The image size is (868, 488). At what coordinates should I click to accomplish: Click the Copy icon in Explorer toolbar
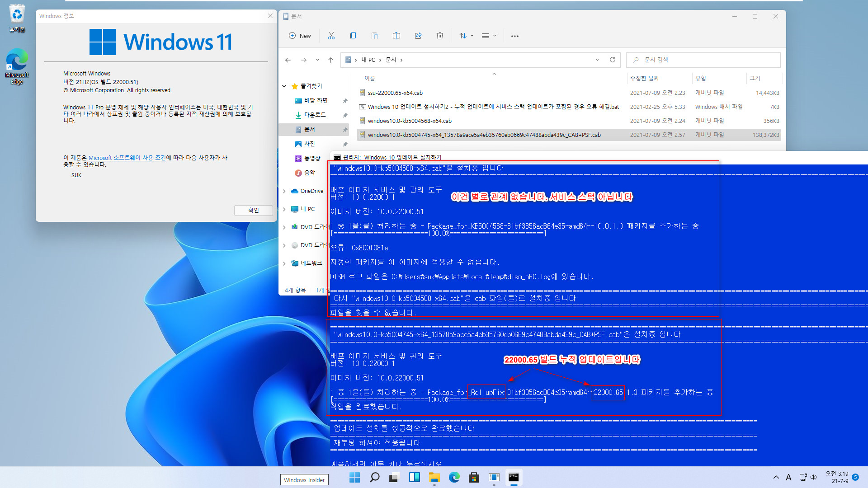(353, 36)
